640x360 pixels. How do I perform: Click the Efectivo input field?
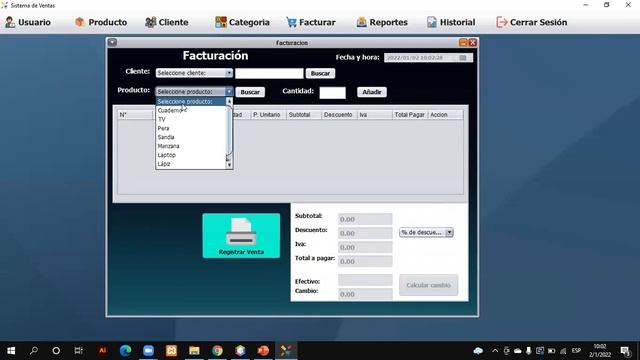[x=365, y=280]
